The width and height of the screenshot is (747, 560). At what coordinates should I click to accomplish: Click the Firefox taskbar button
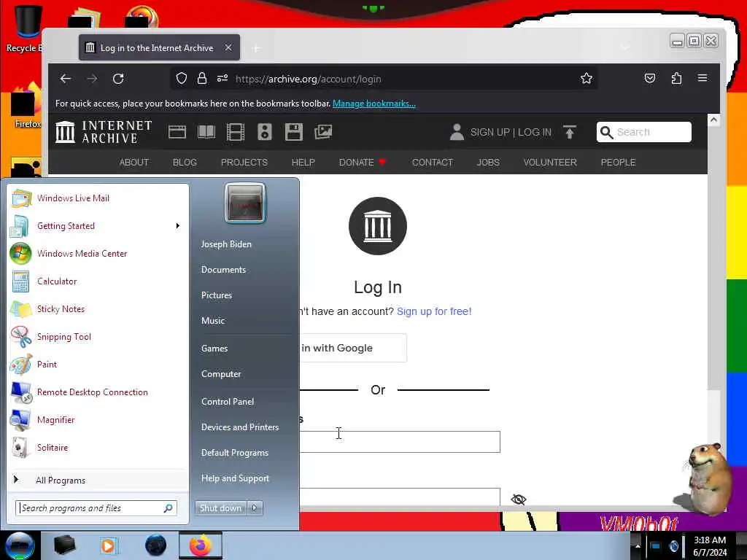pyautogui.click(x=201, y=545)
